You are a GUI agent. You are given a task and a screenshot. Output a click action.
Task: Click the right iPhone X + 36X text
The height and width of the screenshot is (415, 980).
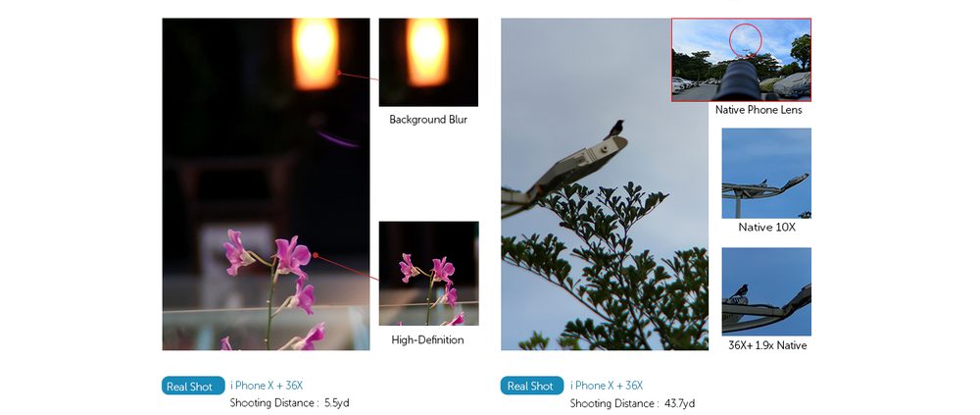[607, 386]
